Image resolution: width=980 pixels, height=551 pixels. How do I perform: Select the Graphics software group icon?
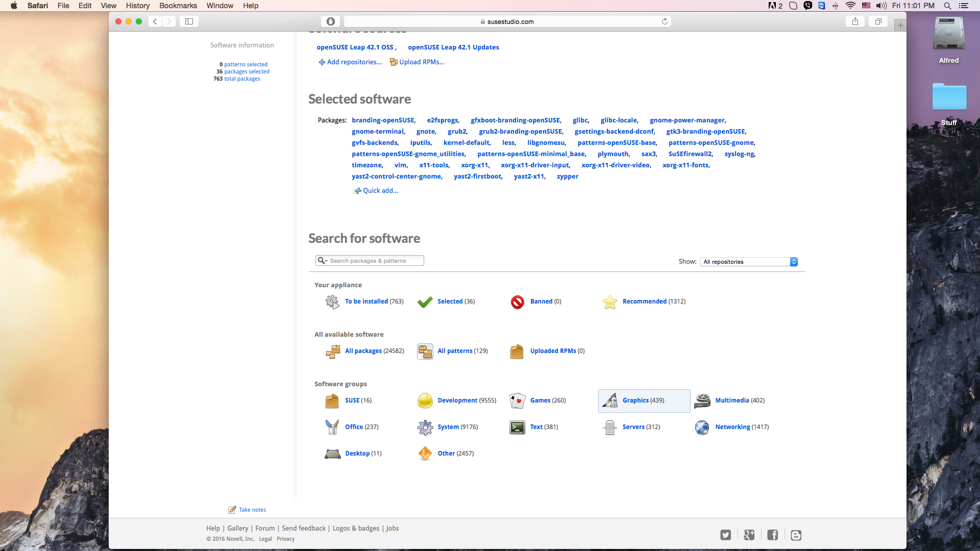point(609,401)
